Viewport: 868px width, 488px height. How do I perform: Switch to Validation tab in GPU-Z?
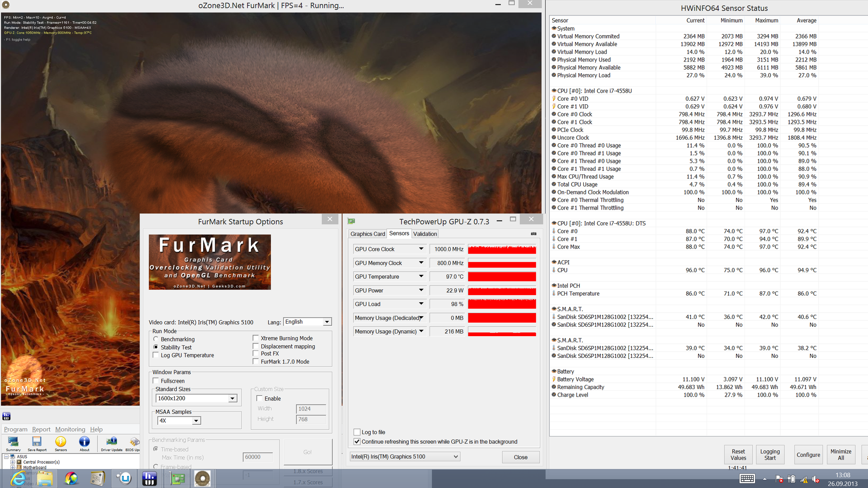425,234
